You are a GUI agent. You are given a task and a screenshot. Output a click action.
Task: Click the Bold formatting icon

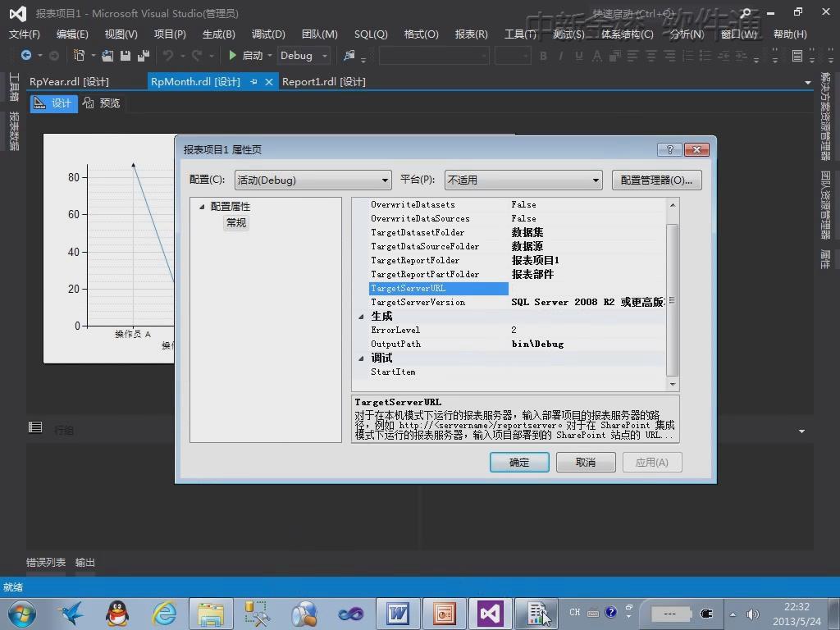(x=543, y=56)
